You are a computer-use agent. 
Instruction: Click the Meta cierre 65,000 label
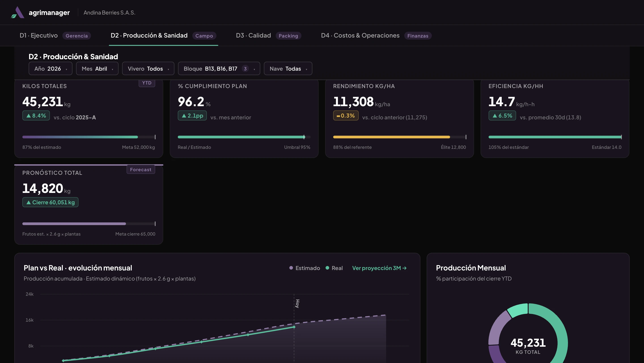coord(135,234)
